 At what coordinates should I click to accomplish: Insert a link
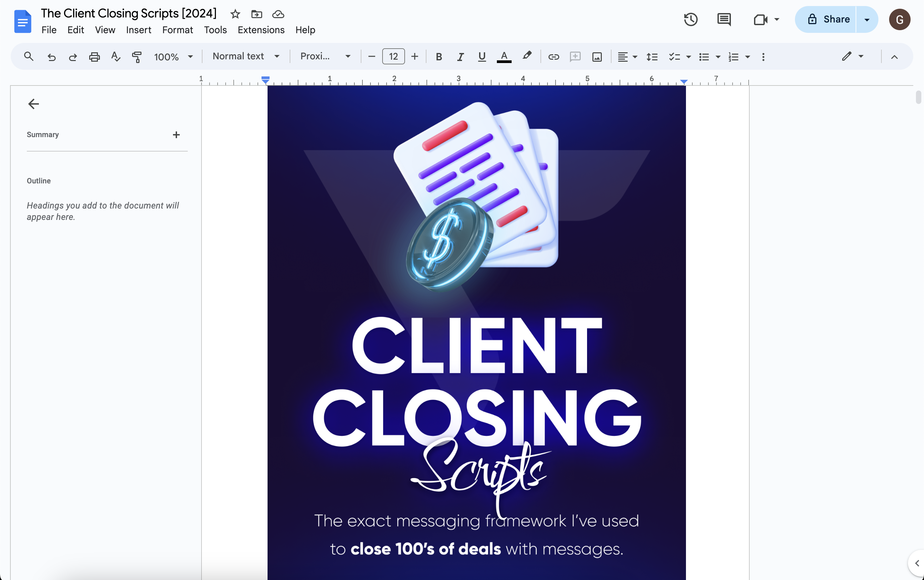click(554, 57)
